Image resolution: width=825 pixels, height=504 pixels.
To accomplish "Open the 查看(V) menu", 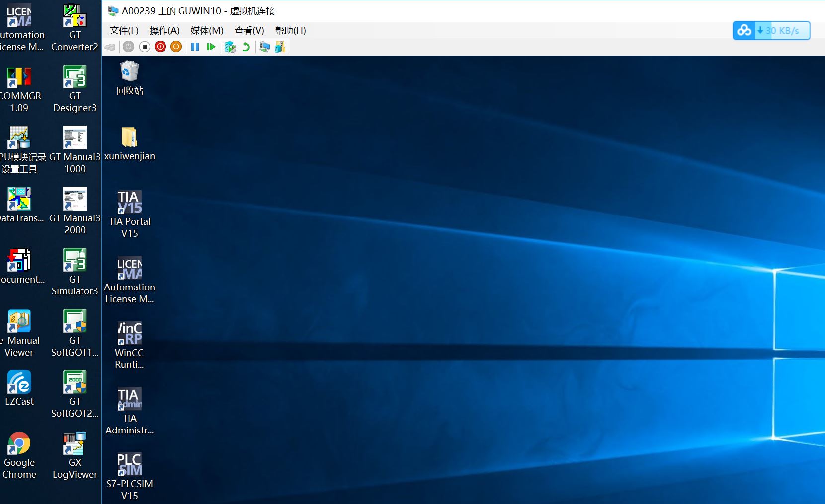I will (x=249, y=31).
